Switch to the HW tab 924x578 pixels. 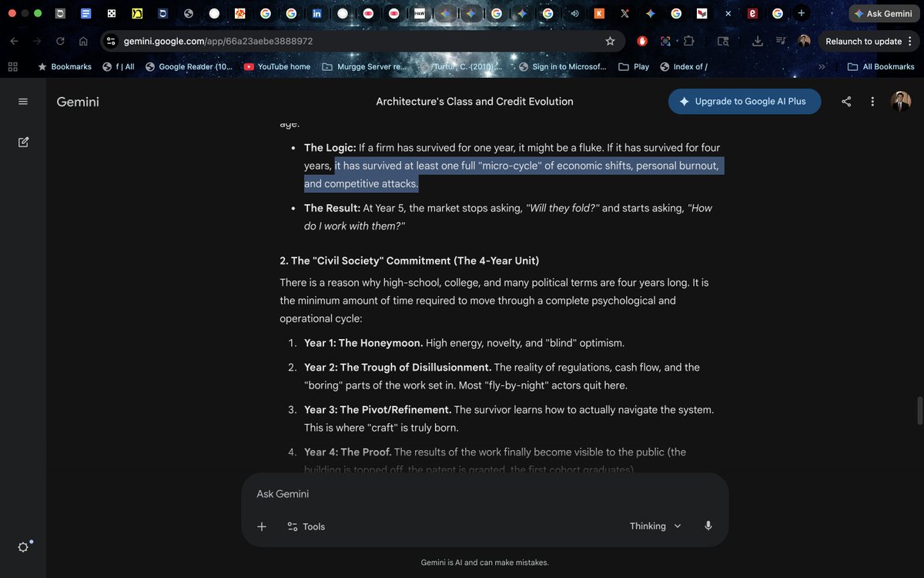point(420,13)
